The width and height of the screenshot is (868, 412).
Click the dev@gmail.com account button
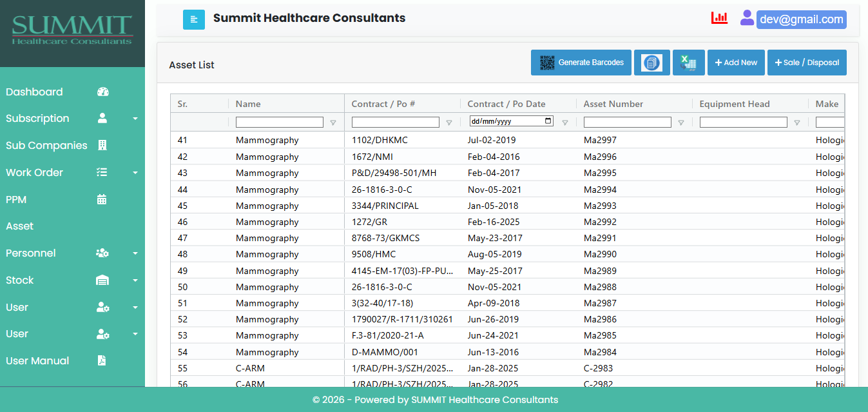802,19
